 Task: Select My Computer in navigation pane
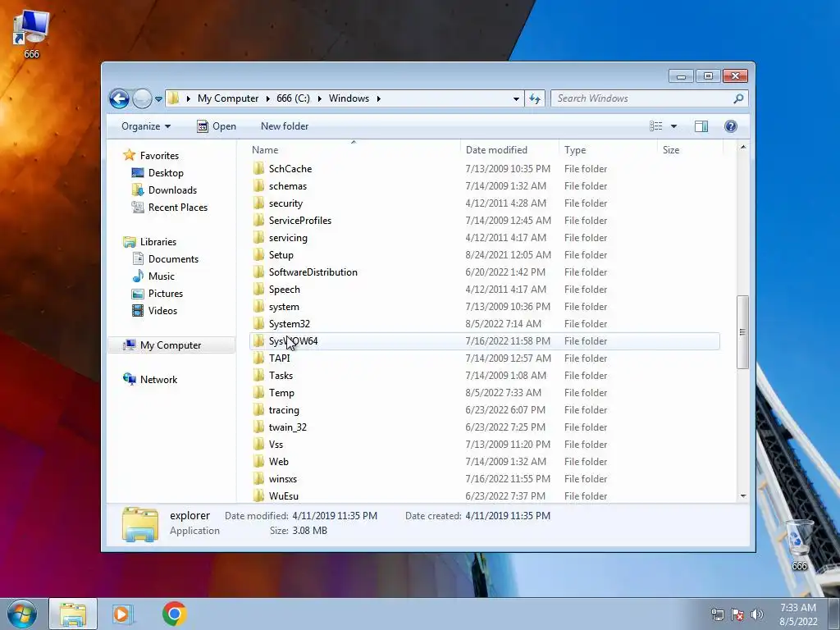171,345
